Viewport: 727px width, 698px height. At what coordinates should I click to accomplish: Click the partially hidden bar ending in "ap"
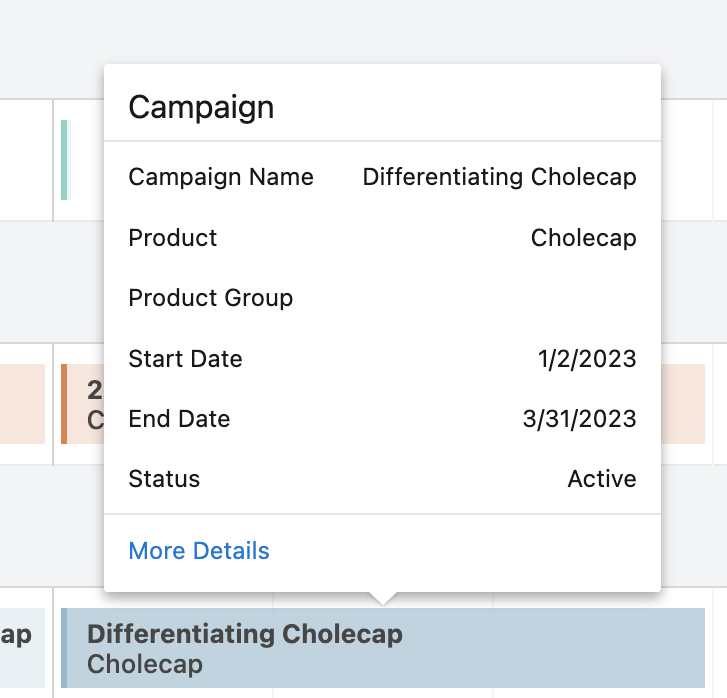(x=20, y=635)
